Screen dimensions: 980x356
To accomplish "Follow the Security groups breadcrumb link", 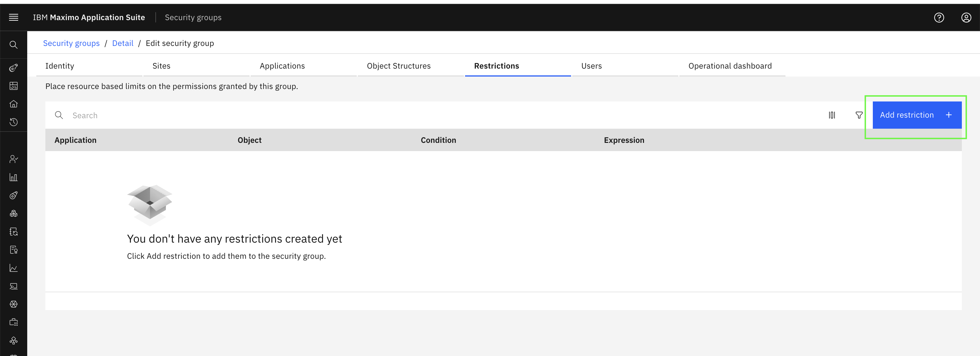I will point(71,43).
